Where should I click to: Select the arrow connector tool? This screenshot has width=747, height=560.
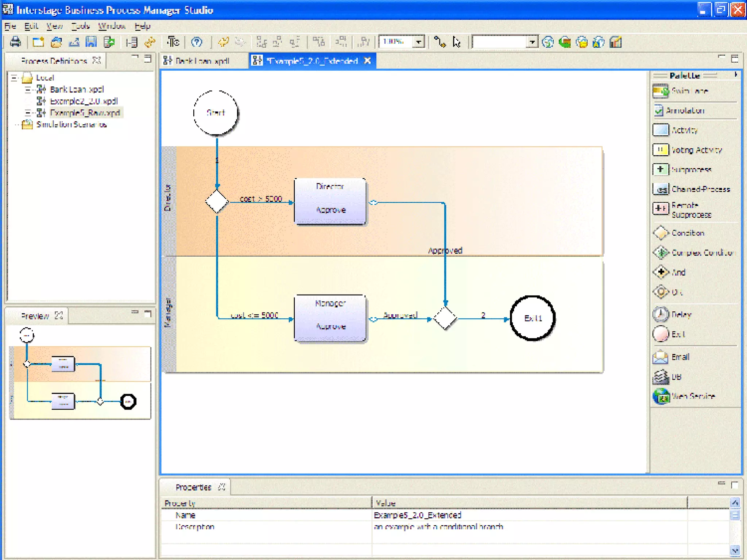pyautogui.click(x=440, y=42)
